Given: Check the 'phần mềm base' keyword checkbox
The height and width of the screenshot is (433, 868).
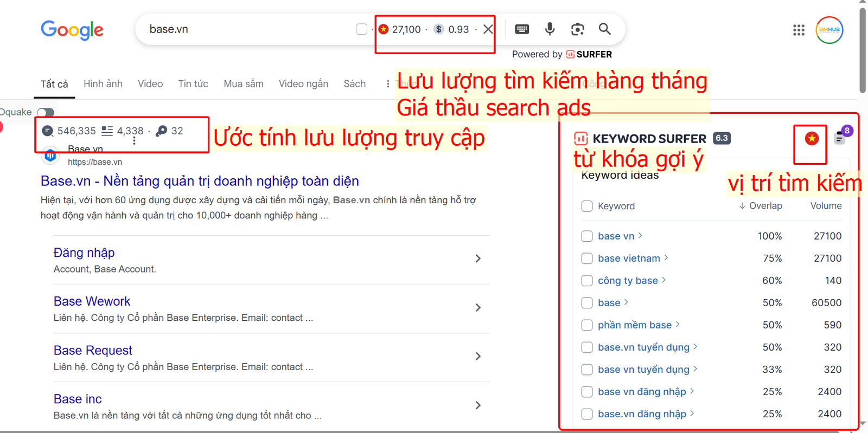Looking at the screenshot, I should pos(587,325).
